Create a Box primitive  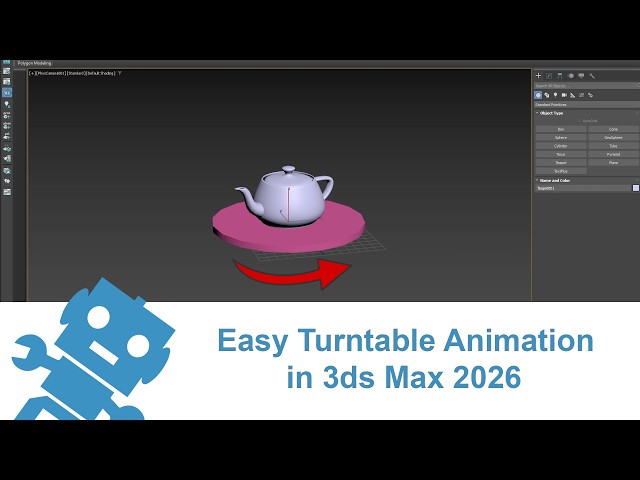tap(561, 129)
